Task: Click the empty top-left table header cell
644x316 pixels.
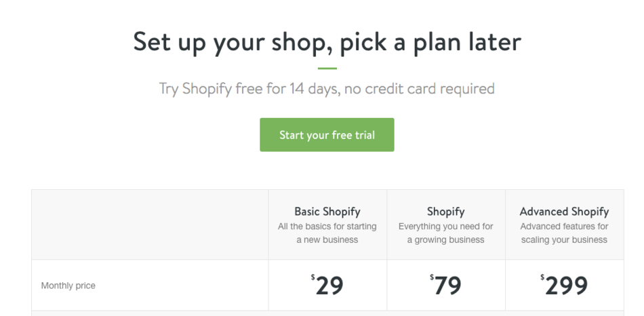Action: coord(150,224)
